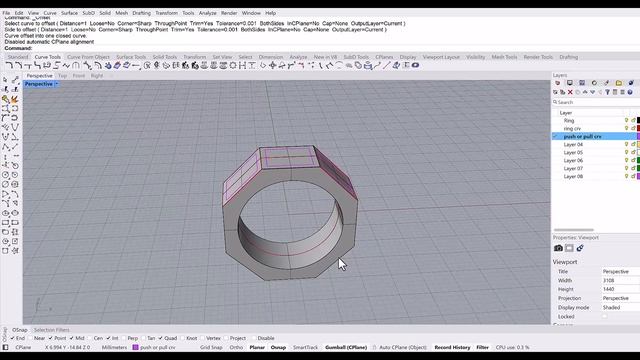Open the Curve menu

coord(50,13)
